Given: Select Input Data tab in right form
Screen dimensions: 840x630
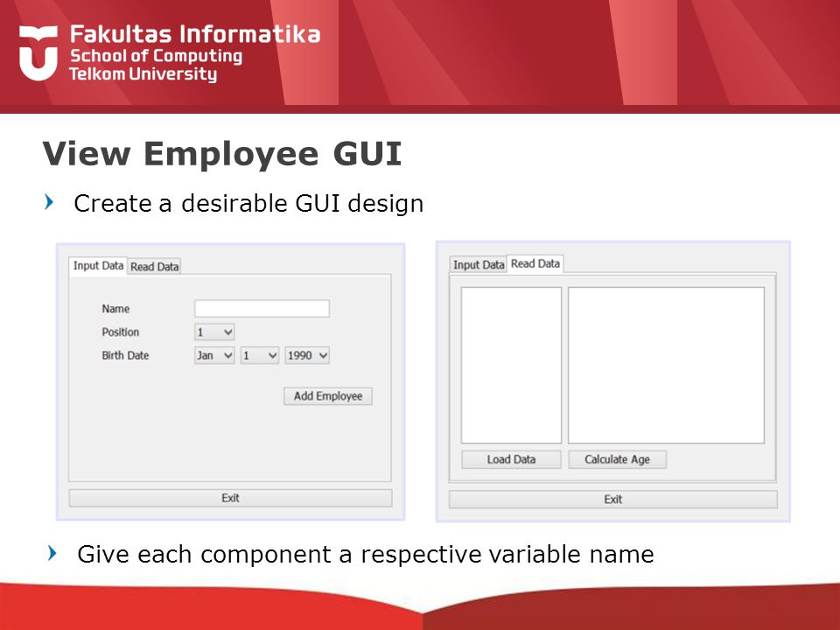Looking at the screenshot, I should (479, 264).
